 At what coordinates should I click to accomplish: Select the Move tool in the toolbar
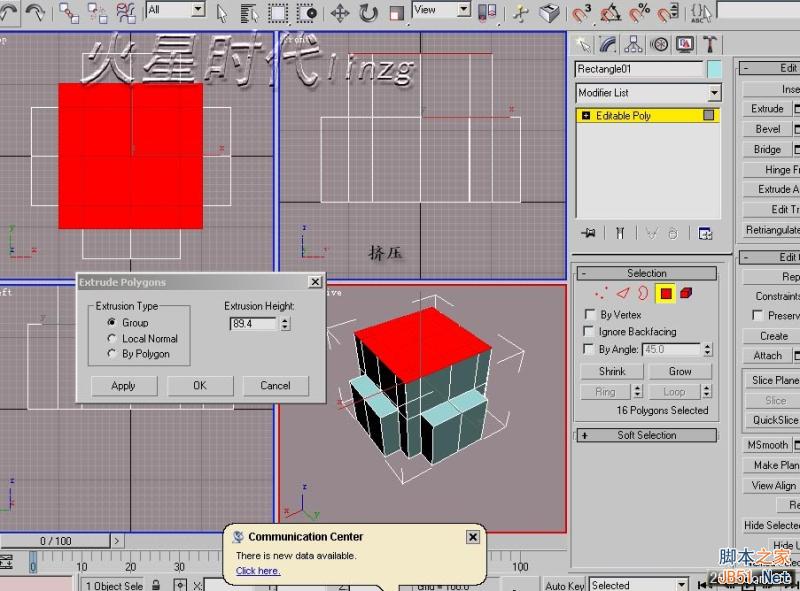click(x=342, y=12)
